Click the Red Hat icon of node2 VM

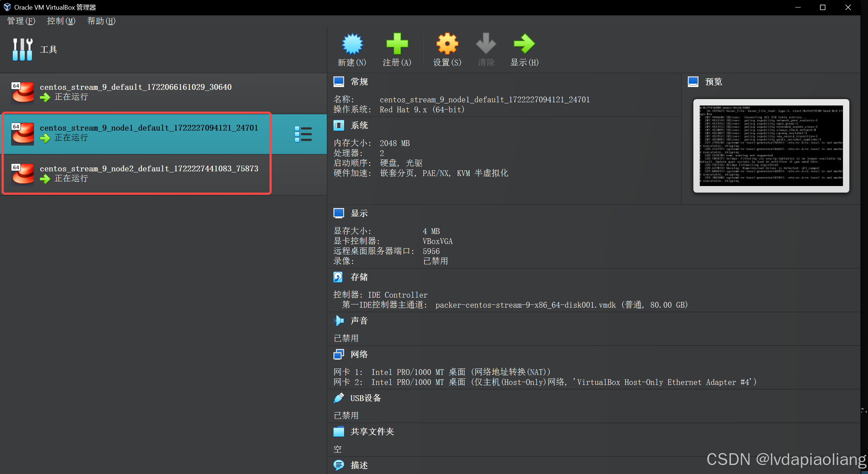point(23,174)
